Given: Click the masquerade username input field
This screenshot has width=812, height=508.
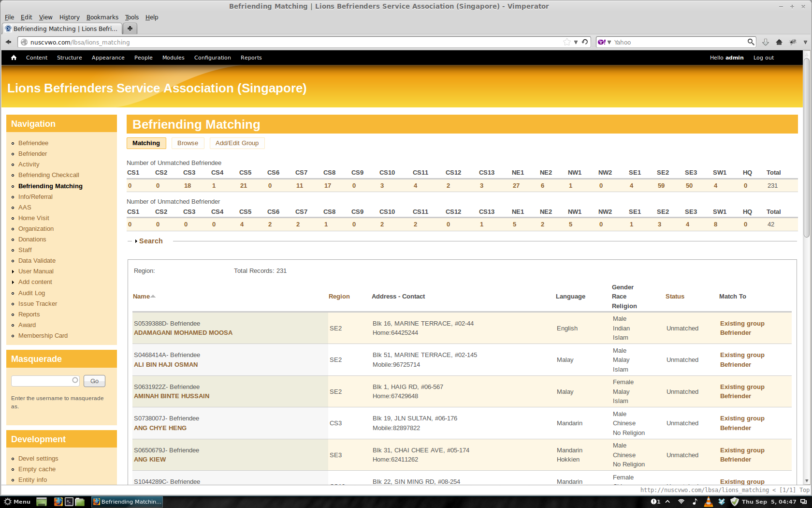Looking at the screenshot, I should (45, 381).
